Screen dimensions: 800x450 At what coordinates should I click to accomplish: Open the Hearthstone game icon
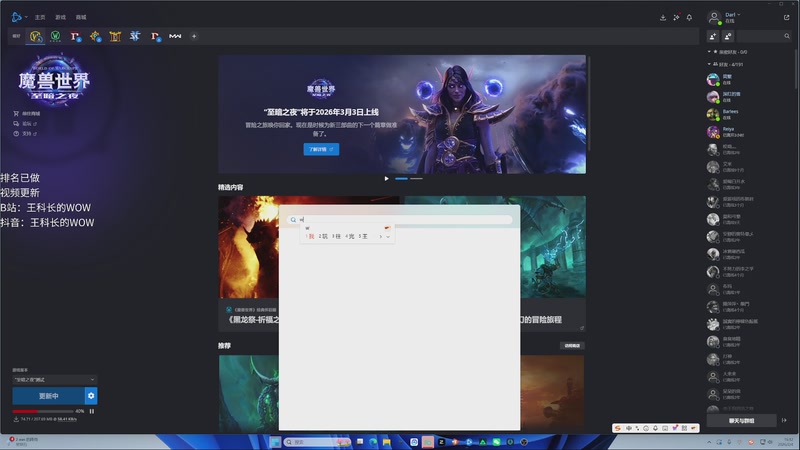pyautogui.click(x=95, y=36)
